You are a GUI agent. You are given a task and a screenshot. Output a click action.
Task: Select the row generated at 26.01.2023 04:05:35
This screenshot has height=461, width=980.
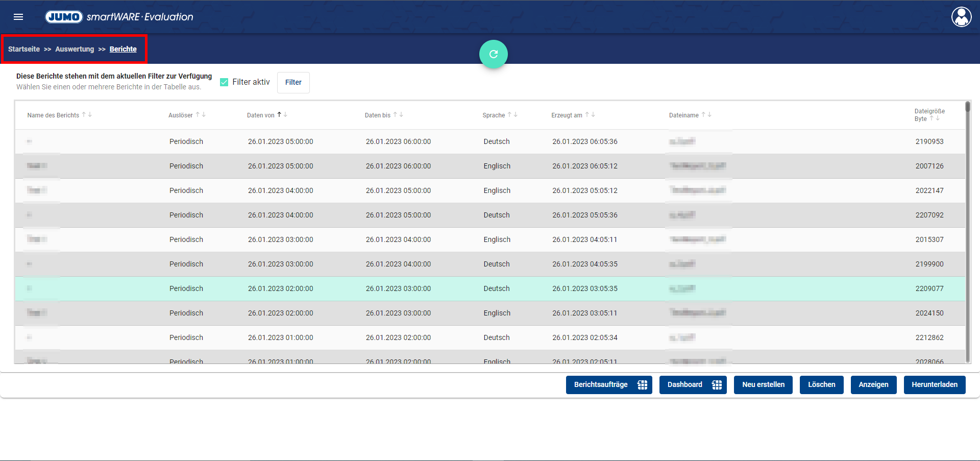coord(490,264)
